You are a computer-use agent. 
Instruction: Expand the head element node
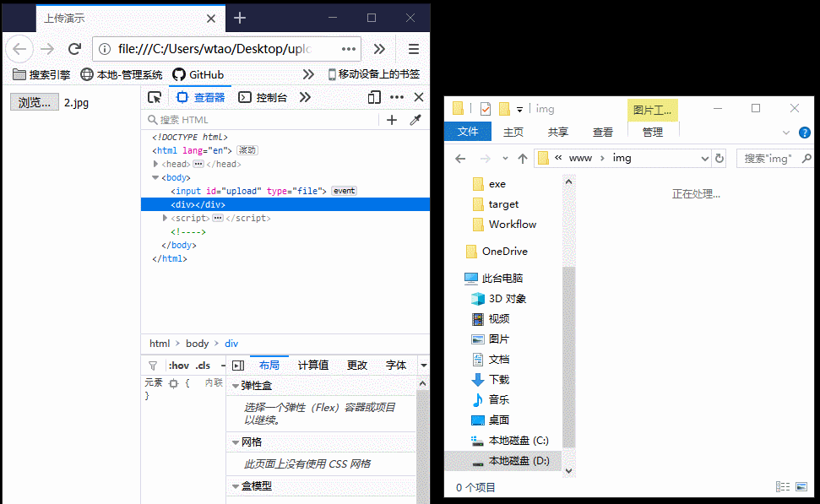pos(156,164)
